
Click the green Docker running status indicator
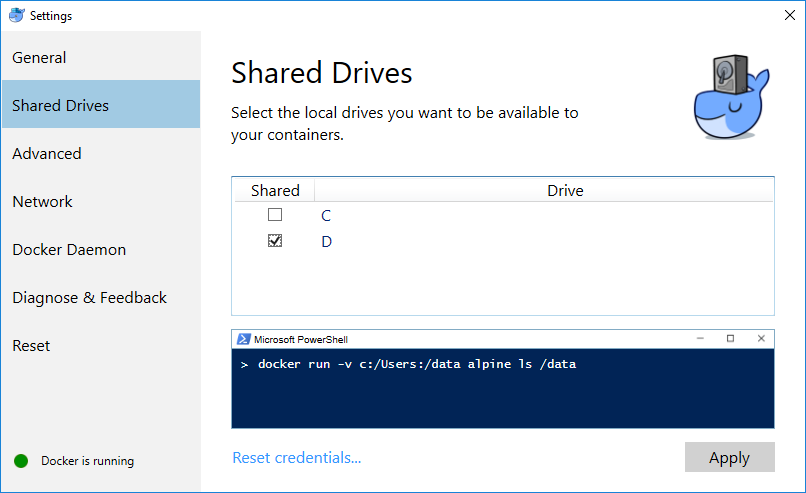click(21, 461)
